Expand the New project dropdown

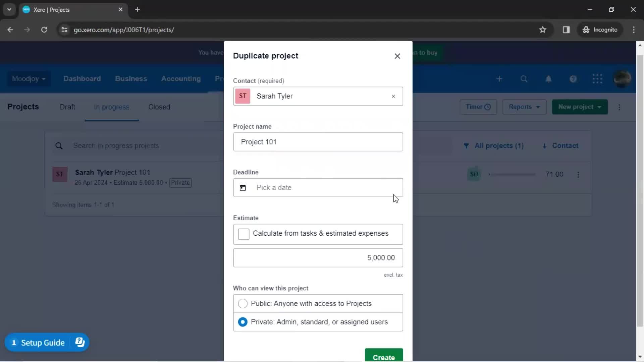point(580,107)
